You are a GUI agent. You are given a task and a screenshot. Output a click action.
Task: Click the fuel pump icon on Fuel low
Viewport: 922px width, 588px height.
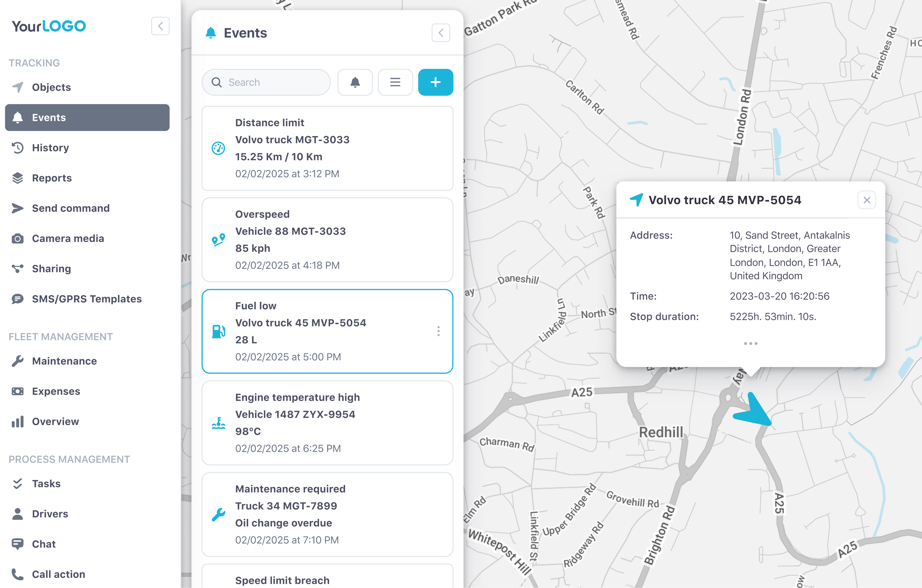(218, 331)
